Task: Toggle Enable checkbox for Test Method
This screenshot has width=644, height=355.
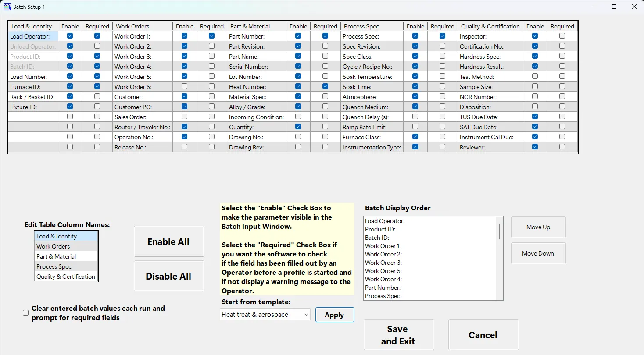Action: (535, 76)
